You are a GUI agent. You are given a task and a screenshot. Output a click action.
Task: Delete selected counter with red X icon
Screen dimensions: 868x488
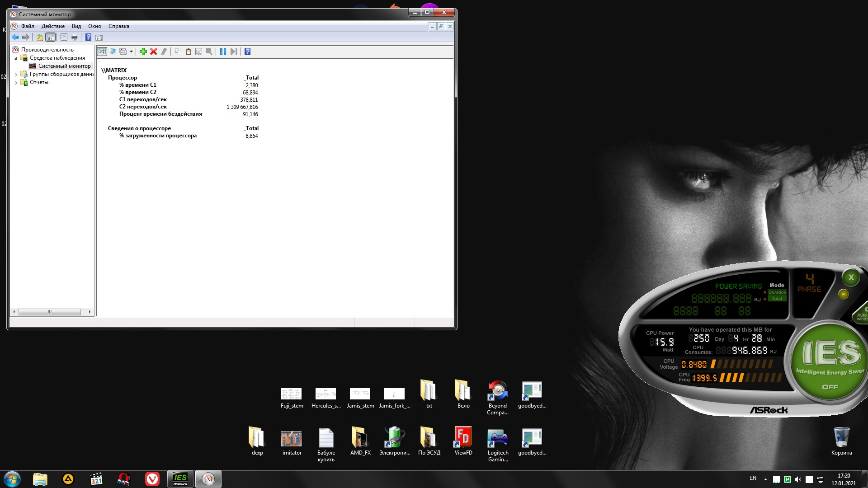[x=154, y=52]
